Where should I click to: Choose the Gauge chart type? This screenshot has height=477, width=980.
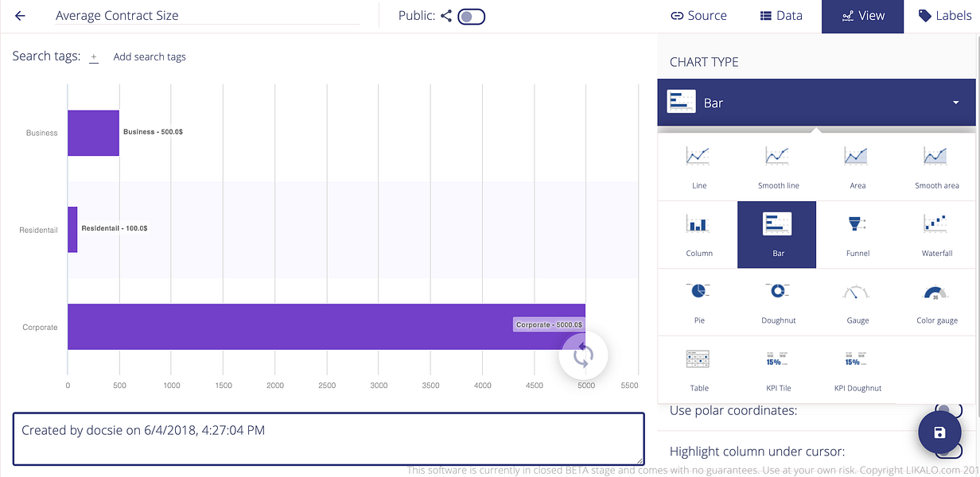coord(857,303)
